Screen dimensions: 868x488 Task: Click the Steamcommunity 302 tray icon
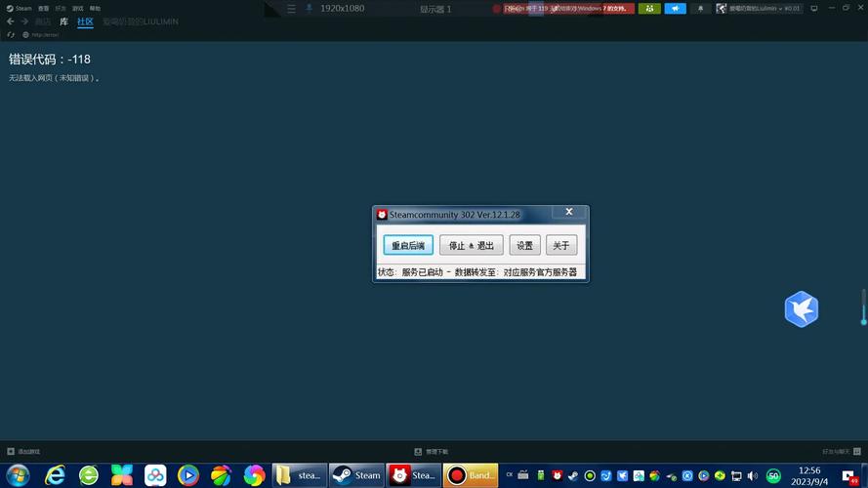coord(557,475)
